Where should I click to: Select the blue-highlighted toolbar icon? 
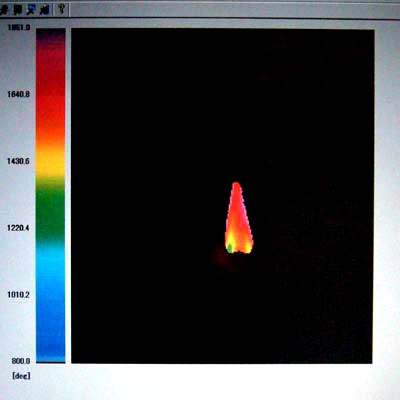[32, 10]
